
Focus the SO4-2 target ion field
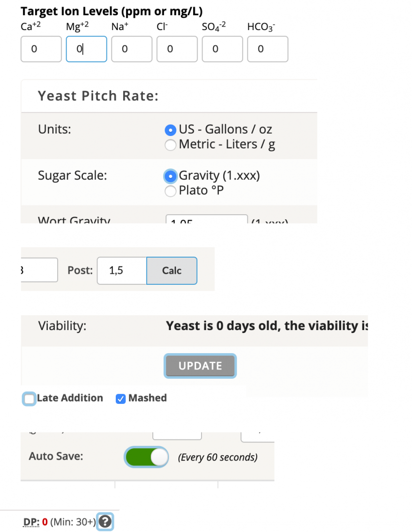pos(222,49)
